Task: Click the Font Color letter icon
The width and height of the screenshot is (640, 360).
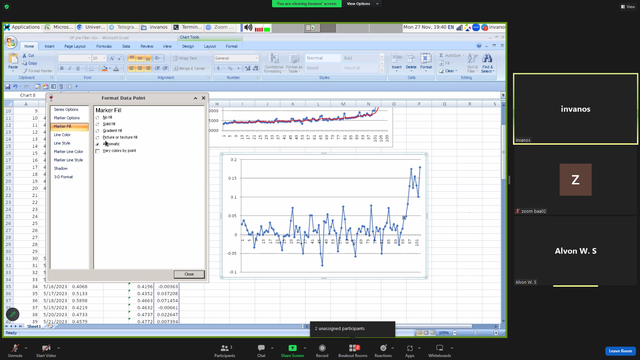Action: pos(116,68)
